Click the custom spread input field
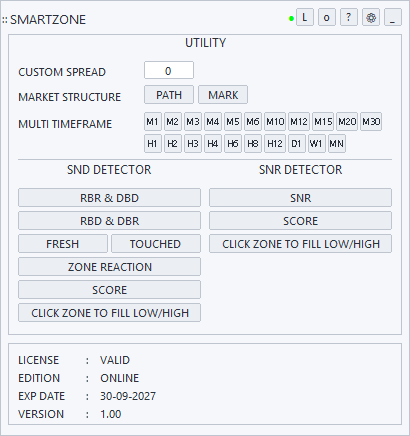This screenshot has width=410, height=436. pyautogui.click(x=169, y=70)
